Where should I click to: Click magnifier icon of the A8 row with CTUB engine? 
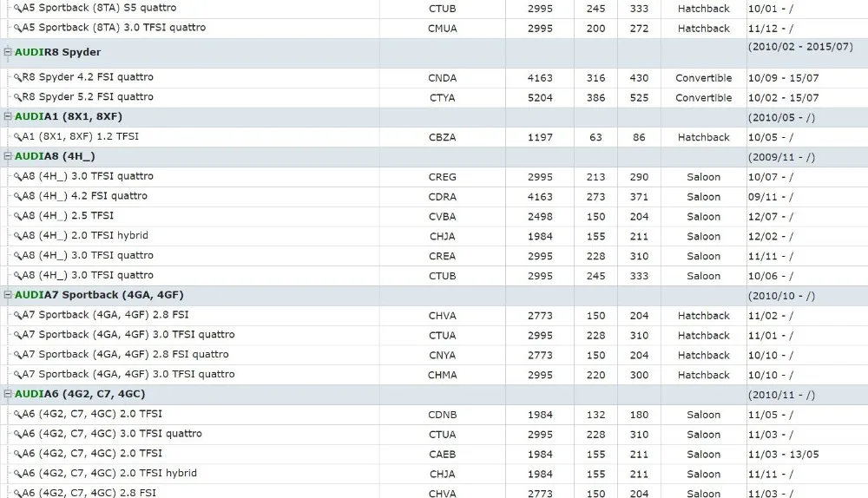click(x=17, y=276)
